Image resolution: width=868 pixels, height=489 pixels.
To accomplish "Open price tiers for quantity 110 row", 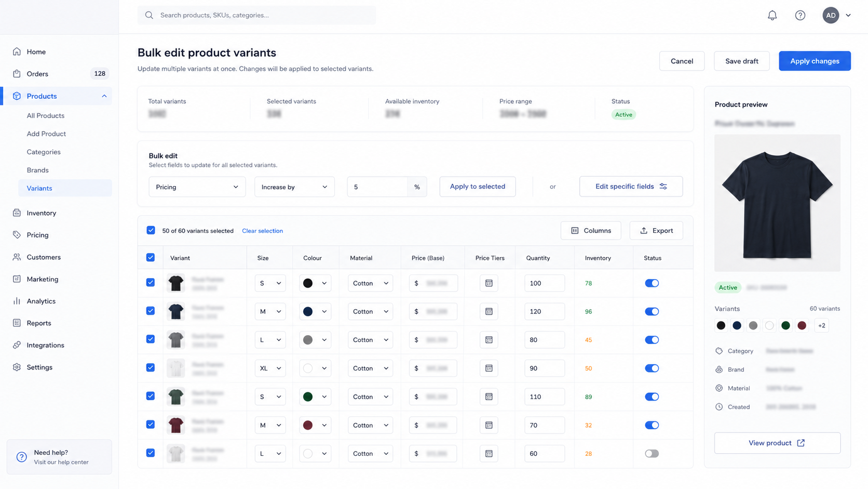I will tap(489, 397).
